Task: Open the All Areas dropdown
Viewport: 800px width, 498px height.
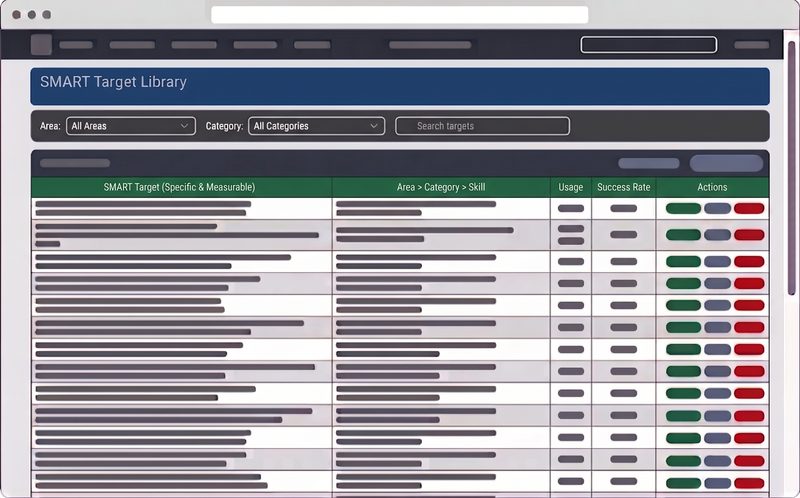Action: [x=131, y=126]
